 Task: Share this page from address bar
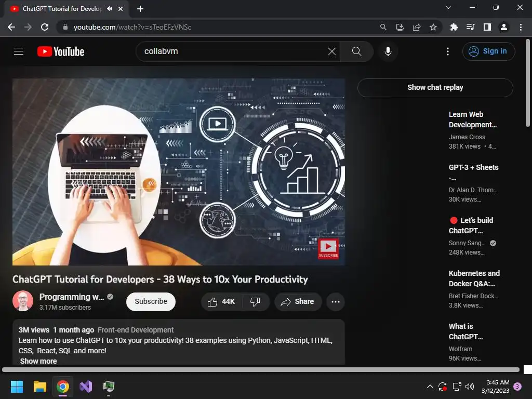pos(417,27)
